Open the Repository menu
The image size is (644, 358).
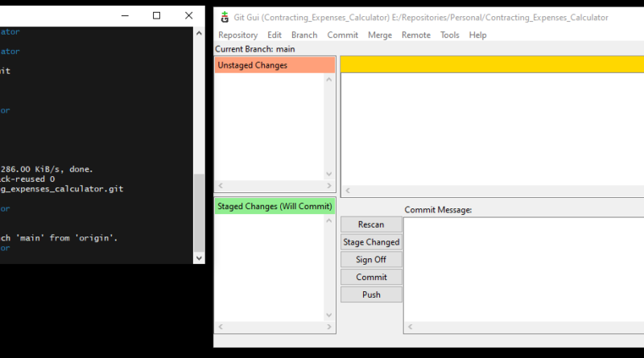click(x=237, y=35)
